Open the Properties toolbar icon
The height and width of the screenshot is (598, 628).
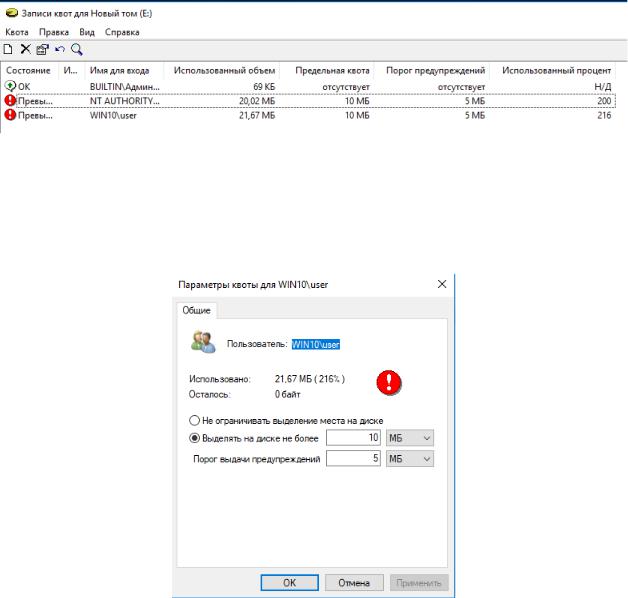click(x=42, y=49)
